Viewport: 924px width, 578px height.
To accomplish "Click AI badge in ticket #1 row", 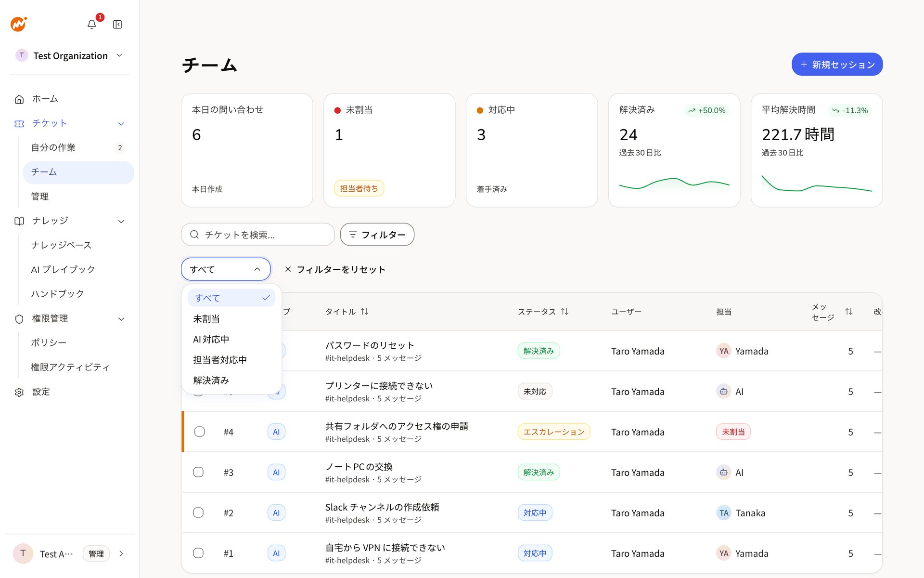I will [x=276, y=553].
